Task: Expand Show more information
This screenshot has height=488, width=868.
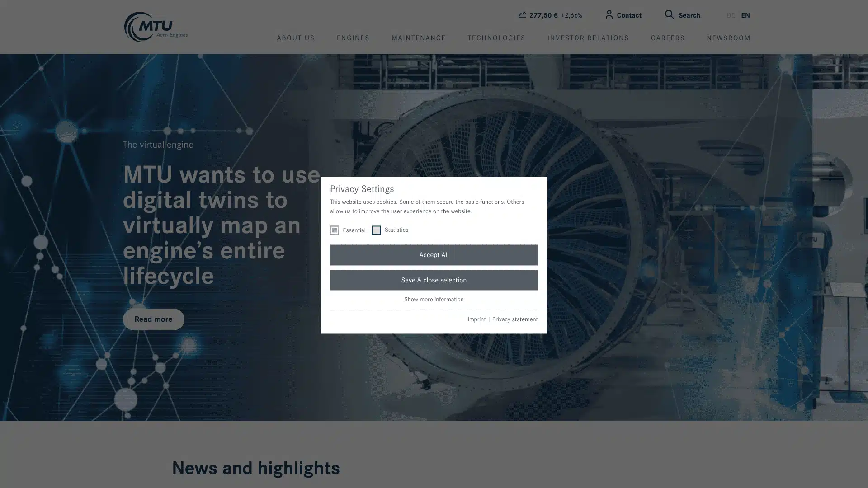Action: click(434, 300)
